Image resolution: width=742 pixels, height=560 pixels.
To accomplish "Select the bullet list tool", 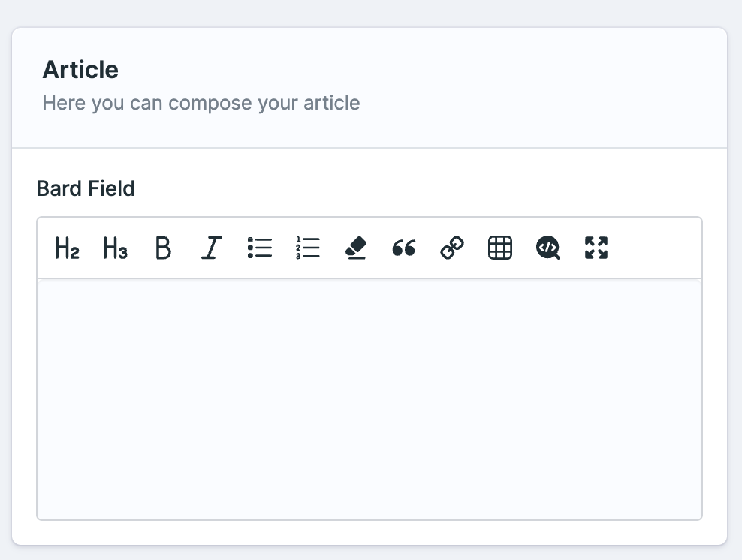I will [x=259, y=248].
